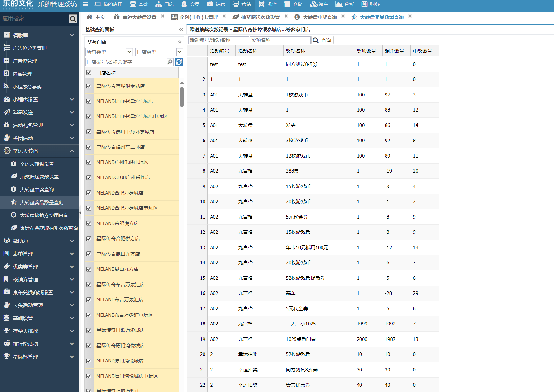
Task: Click the 表单管理 form icon
Action: click(6, 253)
